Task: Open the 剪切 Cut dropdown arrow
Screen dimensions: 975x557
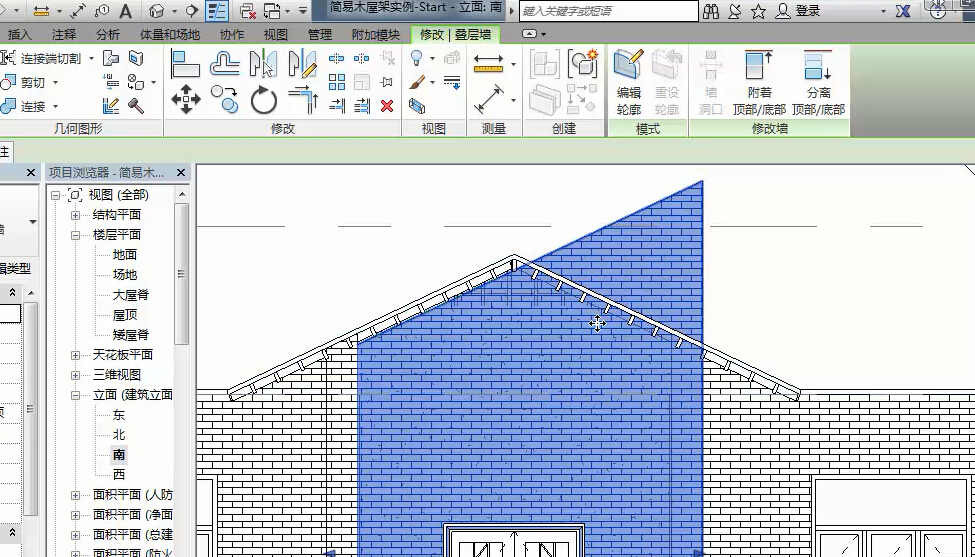Action: [x=54, y=83]
